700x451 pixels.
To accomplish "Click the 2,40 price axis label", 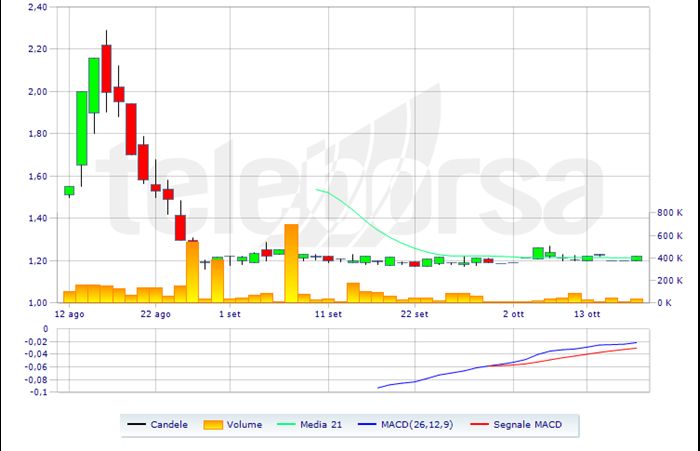I will pos(35,7).
